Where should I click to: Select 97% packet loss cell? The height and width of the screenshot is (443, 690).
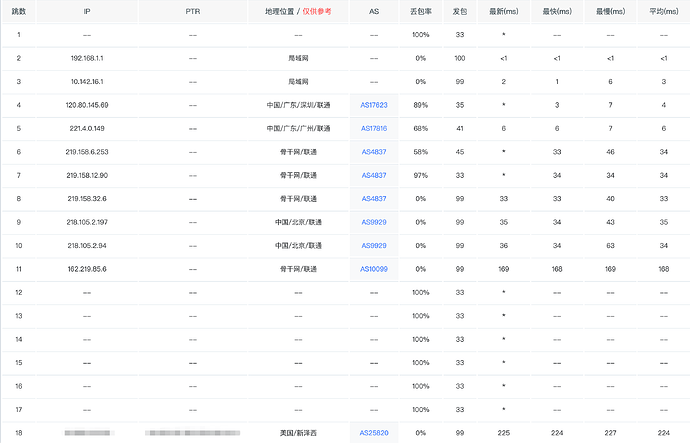pos(421,175)
